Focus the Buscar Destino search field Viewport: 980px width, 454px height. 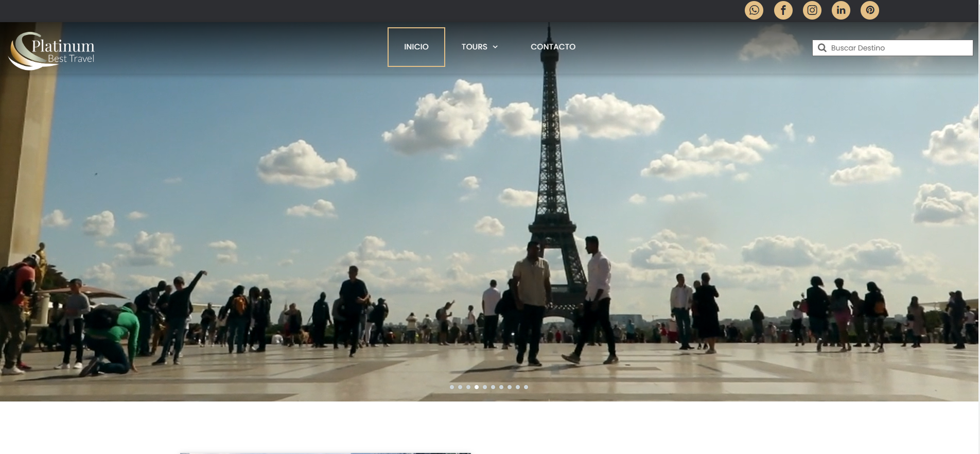click(x=892, y=48)
